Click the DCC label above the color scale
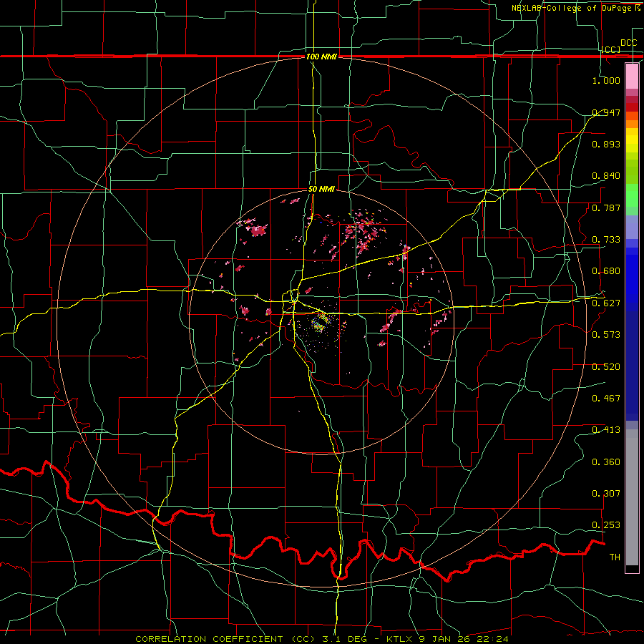Viewport: 644px width, 644px height. [x=628, y=43]
